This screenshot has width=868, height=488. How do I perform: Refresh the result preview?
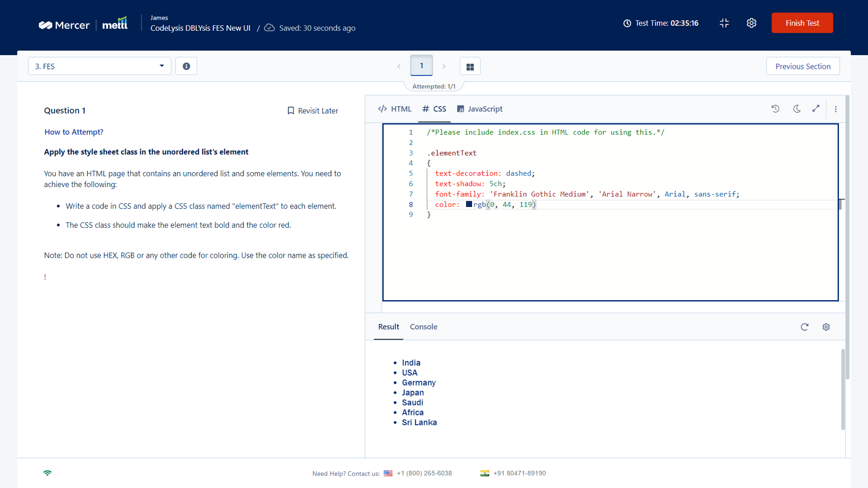pos(805,327)
